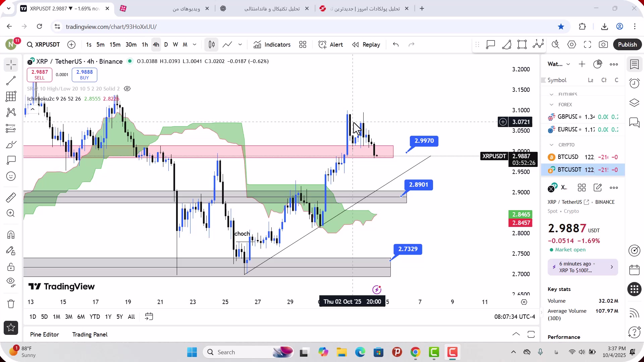Expand the watchlist name dropdown
This screenshot has width=644, height=362.
click(x=568, y=64)
